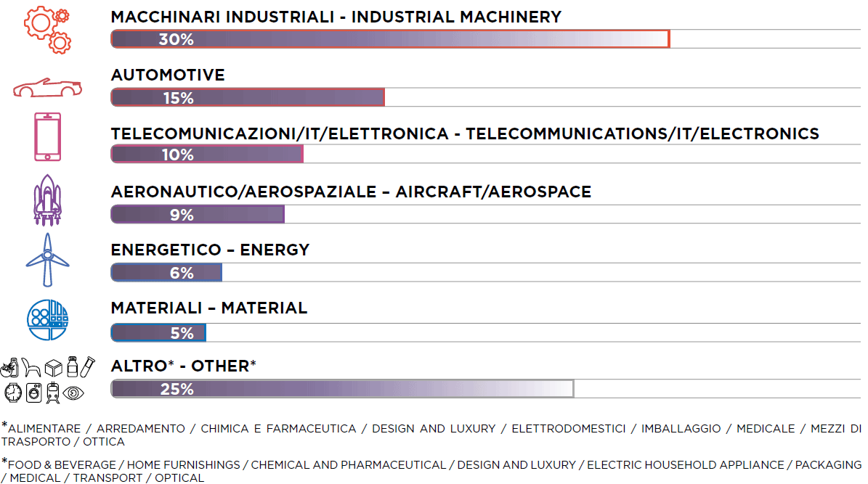The image size is (868, 484).
Task: Select the 15% Automotive bar
Action: coord(248,97)
